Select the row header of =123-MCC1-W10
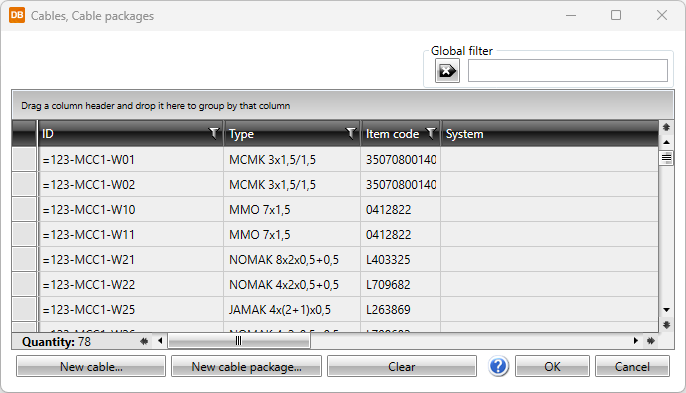Viewport: 686px width, 393px height. click(x=24, y=209)
